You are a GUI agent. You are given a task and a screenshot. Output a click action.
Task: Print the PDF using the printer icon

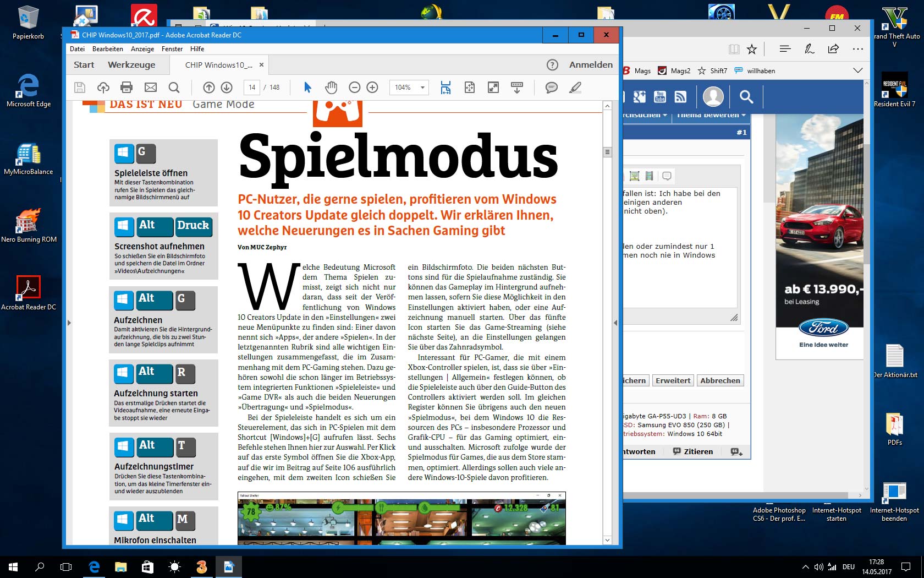pos(127,88)
